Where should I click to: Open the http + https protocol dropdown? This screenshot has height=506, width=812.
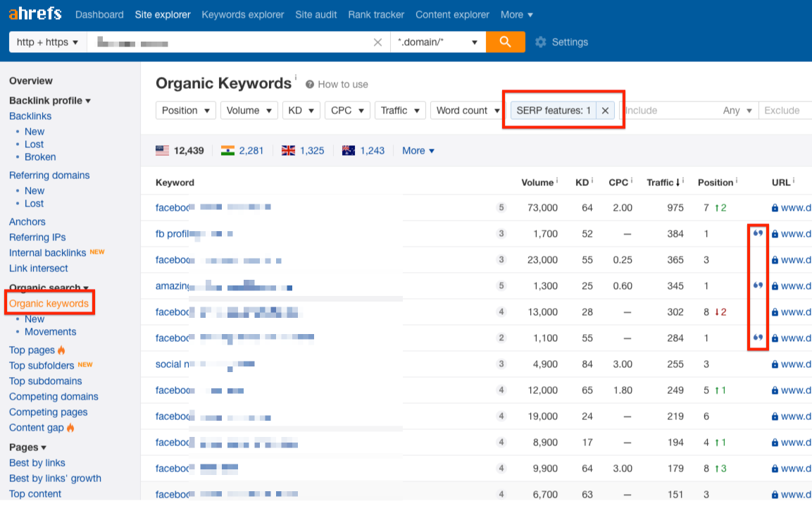click(47, 42)
